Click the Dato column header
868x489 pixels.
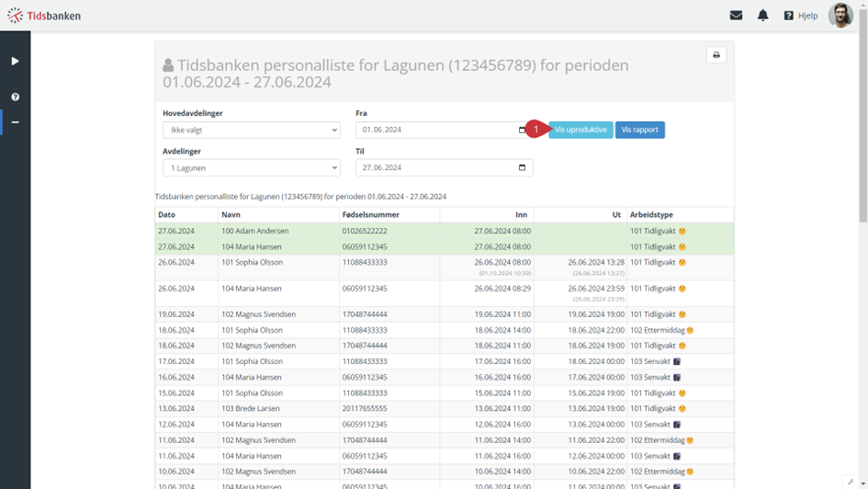click(166, 215)
